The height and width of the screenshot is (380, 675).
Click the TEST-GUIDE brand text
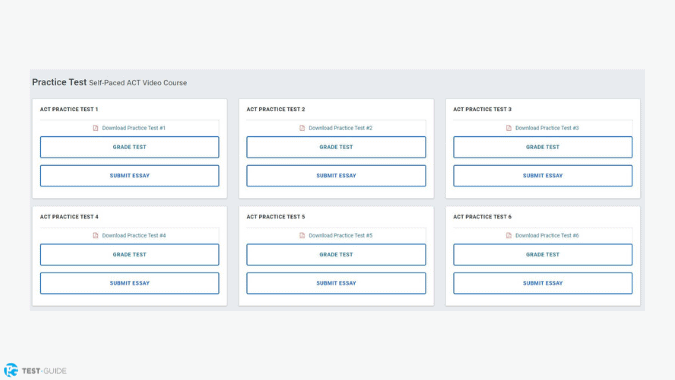[44, 371]
